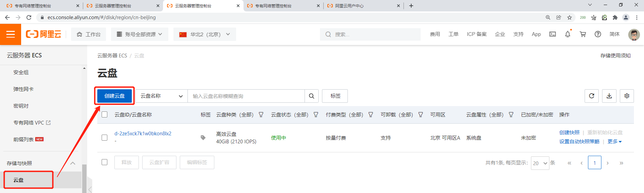The height and width of the screenshot is (193, 644).
Task: Reload the browser page
Action: [29, 17]
